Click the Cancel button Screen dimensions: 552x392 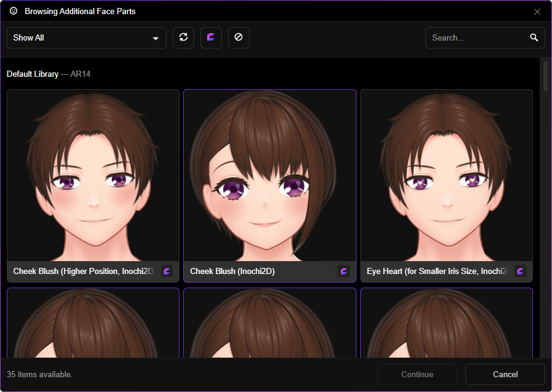[x=505, y=374]
